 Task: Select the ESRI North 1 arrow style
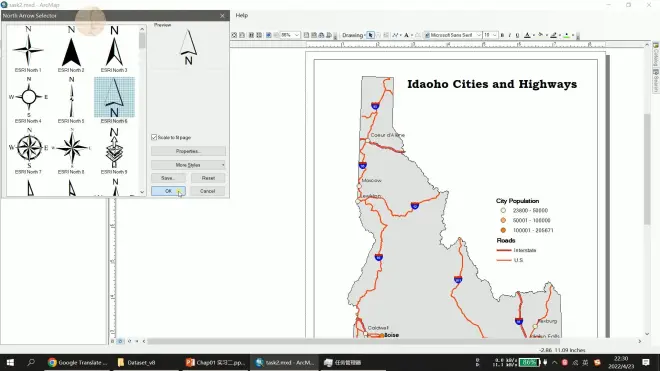coord(28,49)
